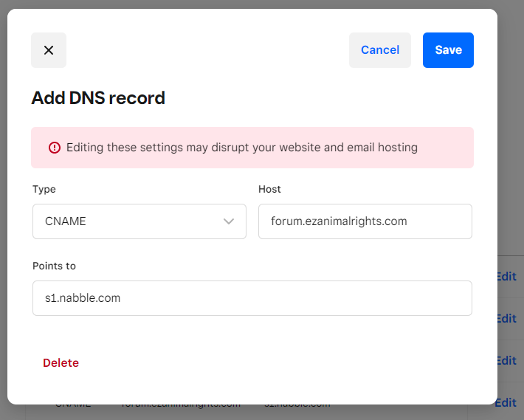This screenshot has height=420, width=524.
Task: Click forum.ezanimalrights.com in background table row
Action: coord(181,404)
